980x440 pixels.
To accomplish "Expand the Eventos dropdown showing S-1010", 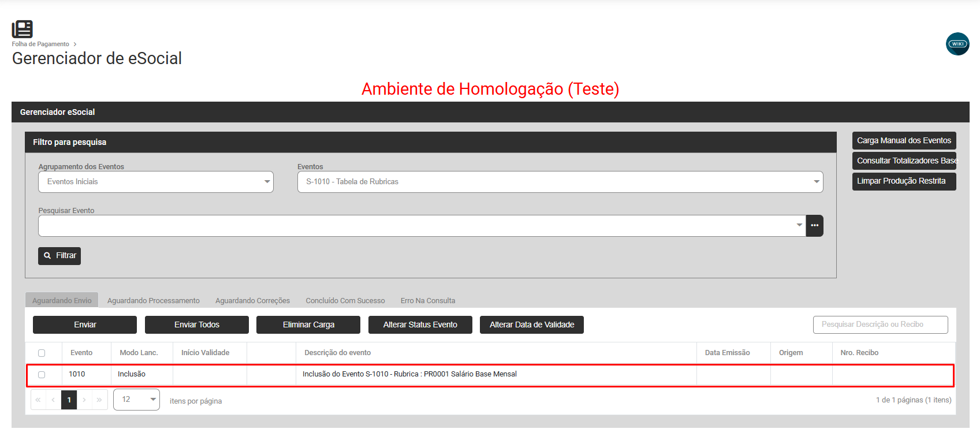I will click(560, 182).
